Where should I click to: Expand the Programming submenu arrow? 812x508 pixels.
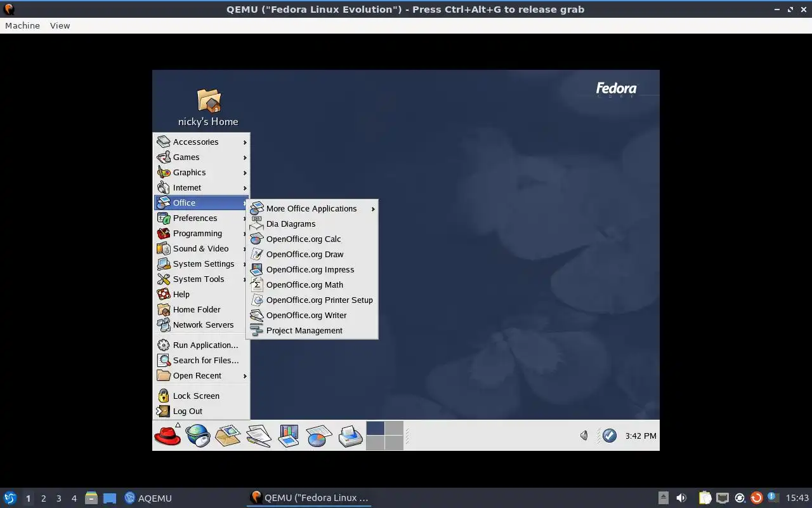click(245, 234)
